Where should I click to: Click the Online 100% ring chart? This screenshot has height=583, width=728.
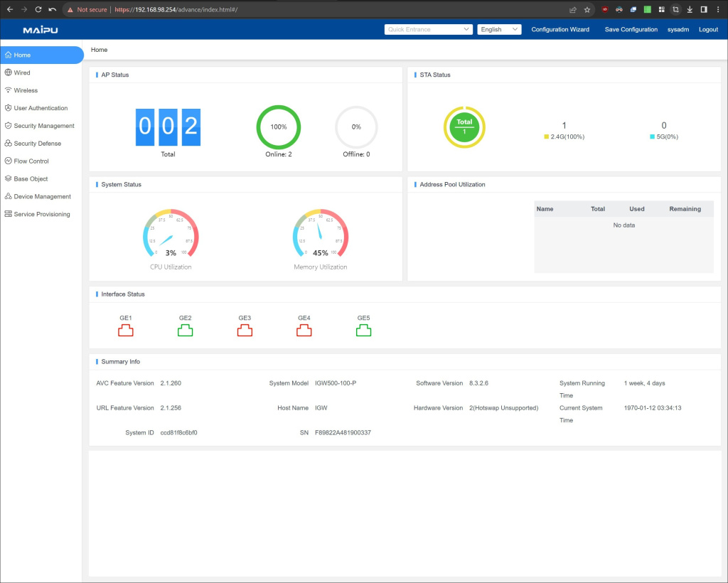point(279,127)
